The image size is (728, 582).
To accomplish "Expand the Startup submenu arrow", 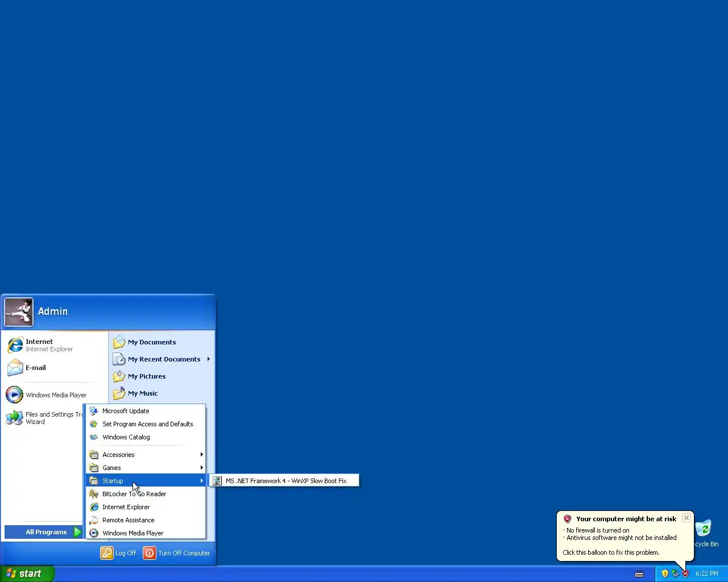I will click(201, 481).
